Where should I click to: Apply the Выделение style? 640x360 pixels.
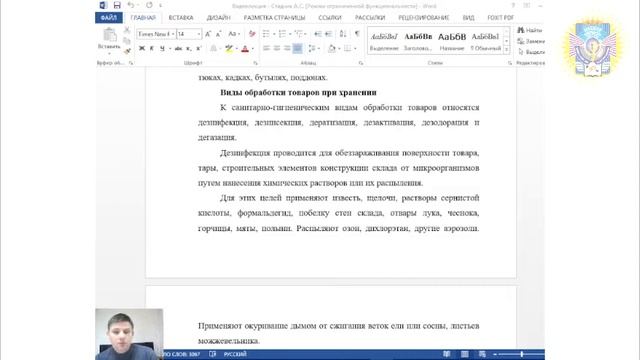tap(384, 42)
